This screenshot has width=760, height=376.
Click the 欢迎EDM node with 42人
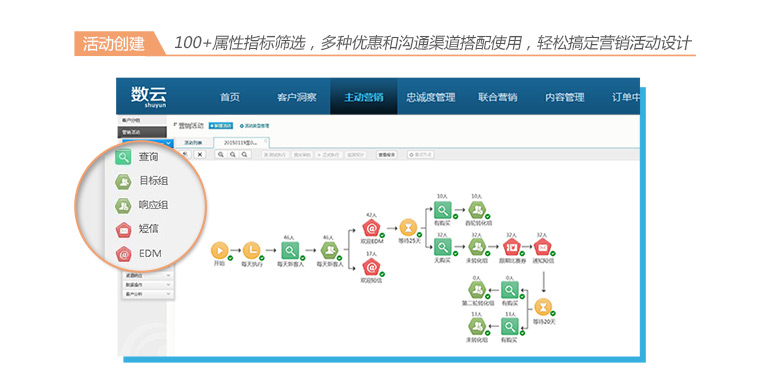(371, 228)
